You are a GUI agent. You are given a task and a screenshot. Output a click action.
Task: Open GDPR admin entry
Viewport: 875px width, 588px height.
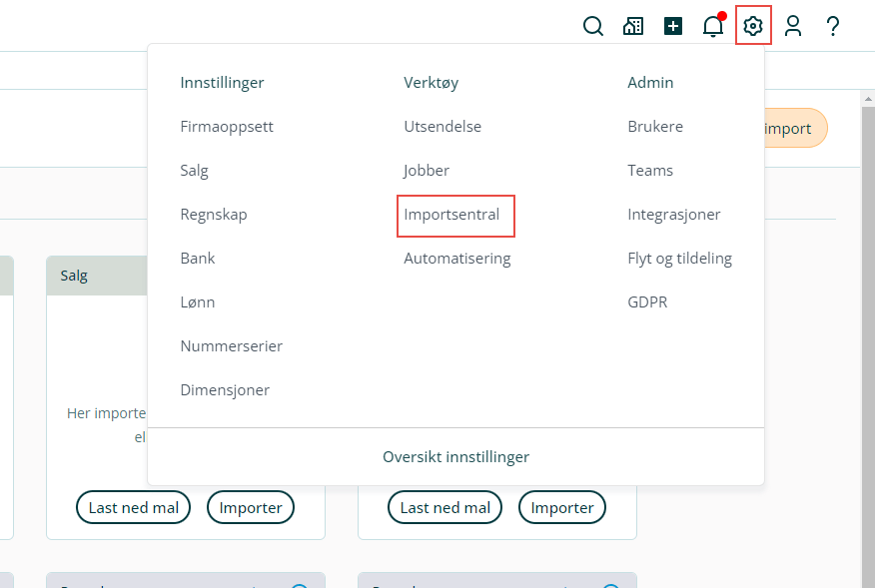point(647,302)
